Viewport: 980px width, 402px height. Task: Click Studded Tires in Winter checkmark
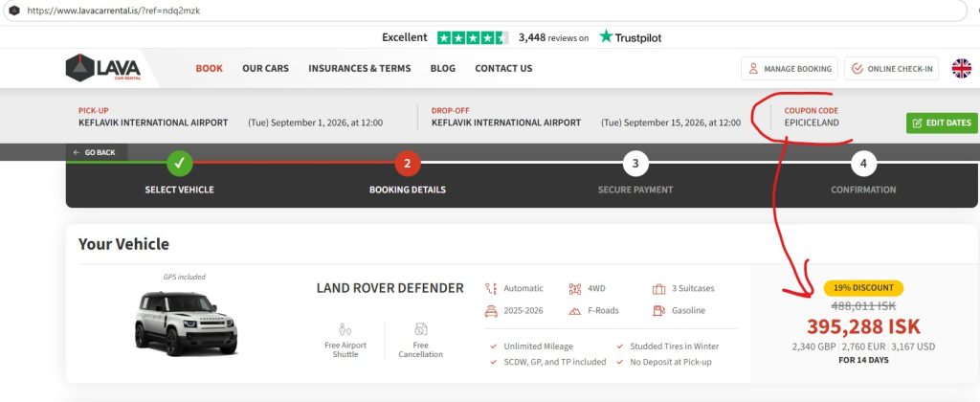click(x=620, y=346)
